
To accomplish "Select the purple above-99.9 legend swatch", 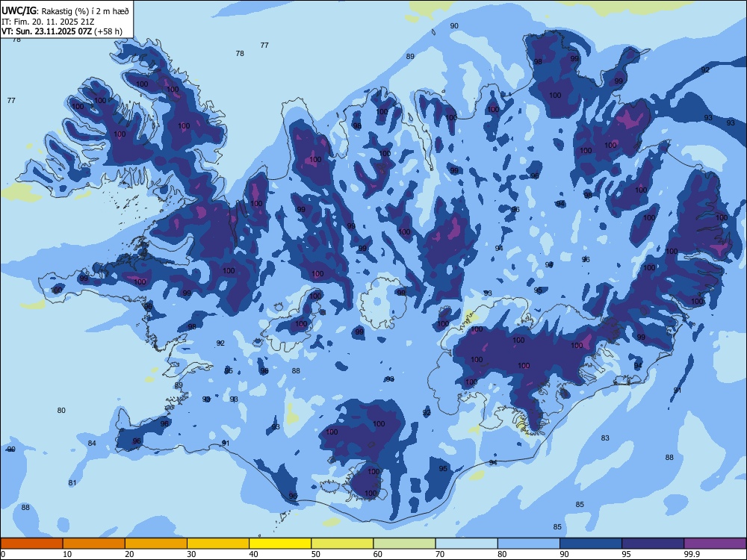I will 715,544.
